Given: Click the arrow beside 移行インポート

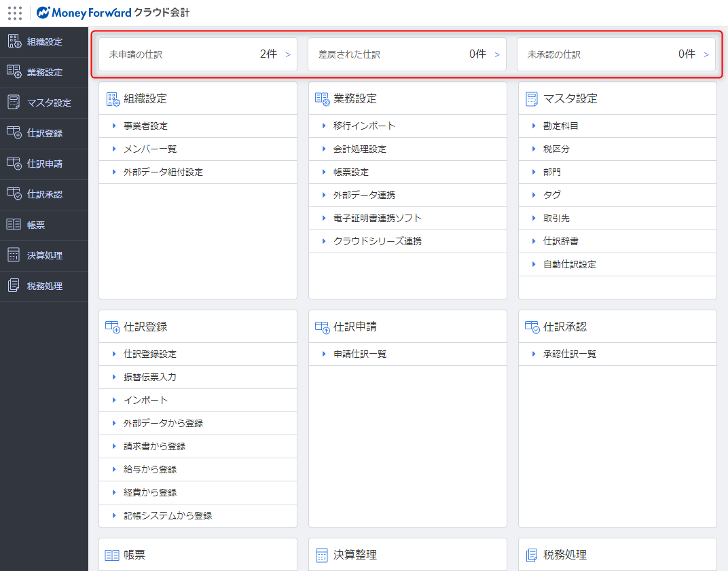Looking at the screenshot, I should coord(324,126).
